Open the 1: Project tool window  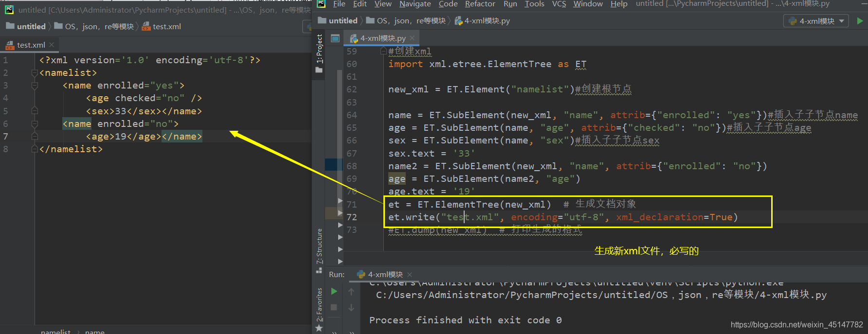click(319, 49)
